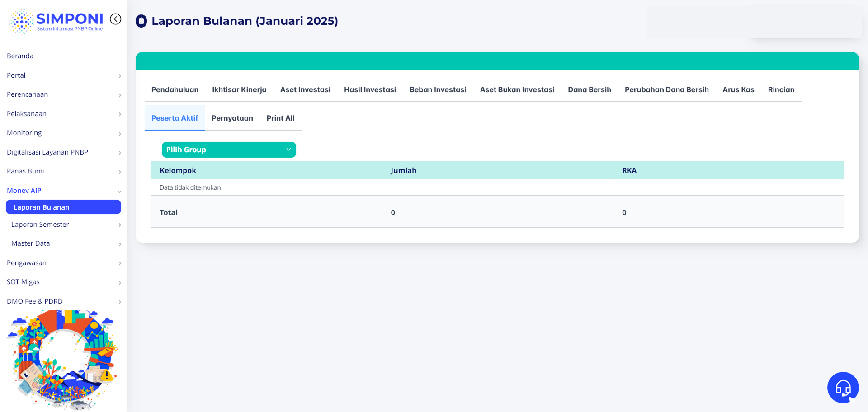Click the colorful SIMPONI sidebar illustration
The height and width of the screenshot is (412, 868).
coord(63,360)
